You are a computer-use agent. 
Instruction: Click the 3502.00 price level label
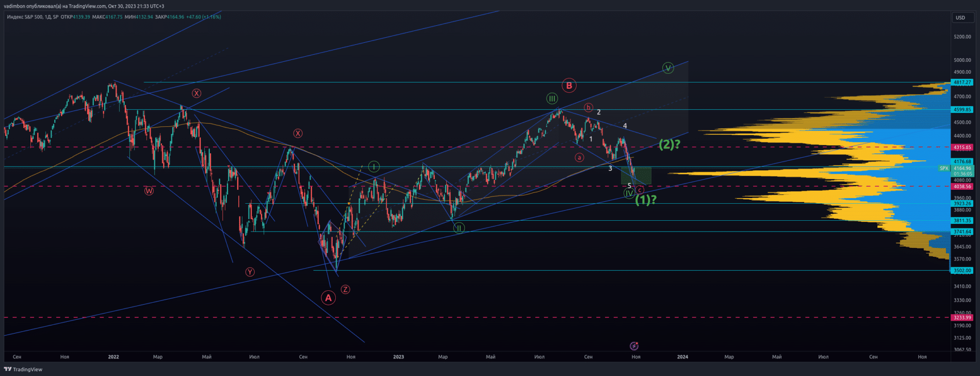962,270
